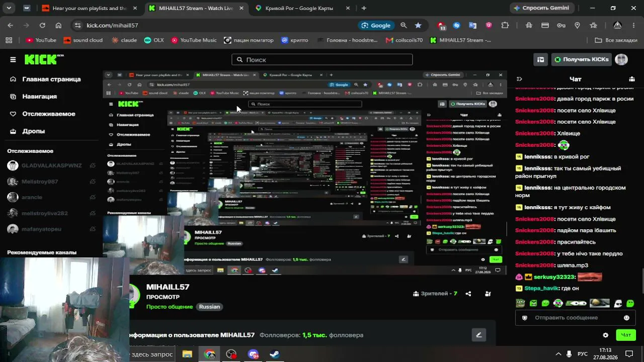Open the sound cloud bookmark

83,40
